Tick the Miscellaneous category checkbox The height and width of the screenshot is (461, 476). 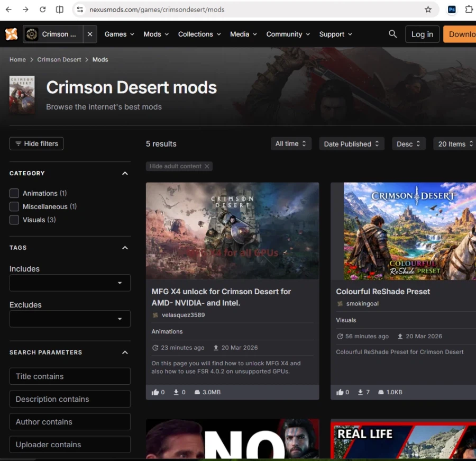point(14,206)
